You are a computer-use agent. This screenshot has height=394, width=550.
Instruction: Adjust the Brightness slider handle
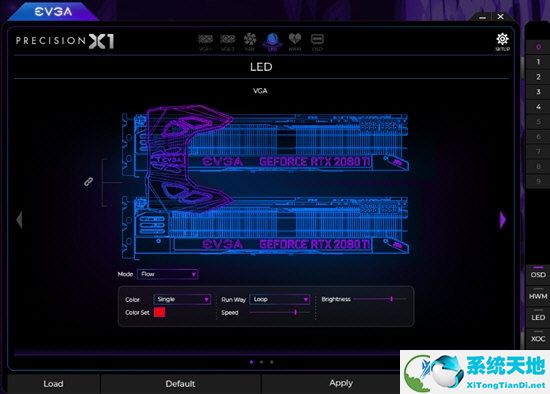pyautogui.click(x=391, y=299)
